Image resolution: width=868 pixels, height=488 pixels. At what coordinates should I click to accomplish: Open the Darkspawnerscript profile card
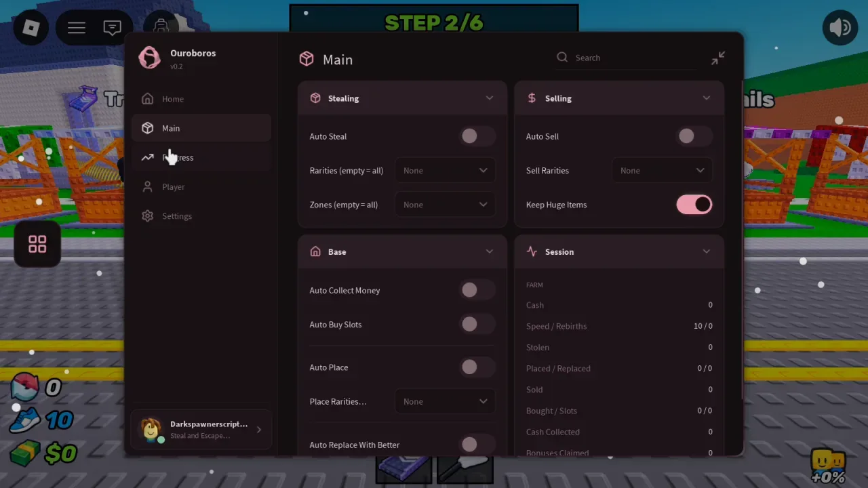[201, 430]
